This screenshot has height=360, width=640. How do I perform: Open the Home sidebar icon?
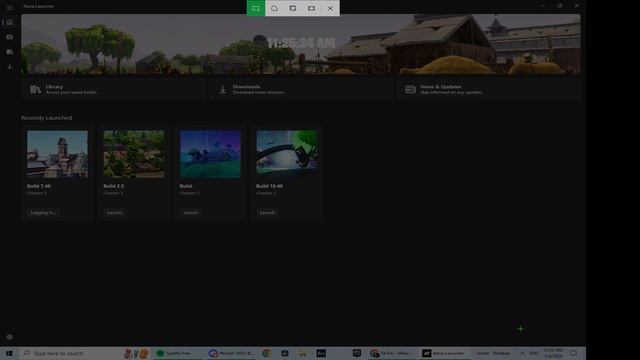point(10,22)
